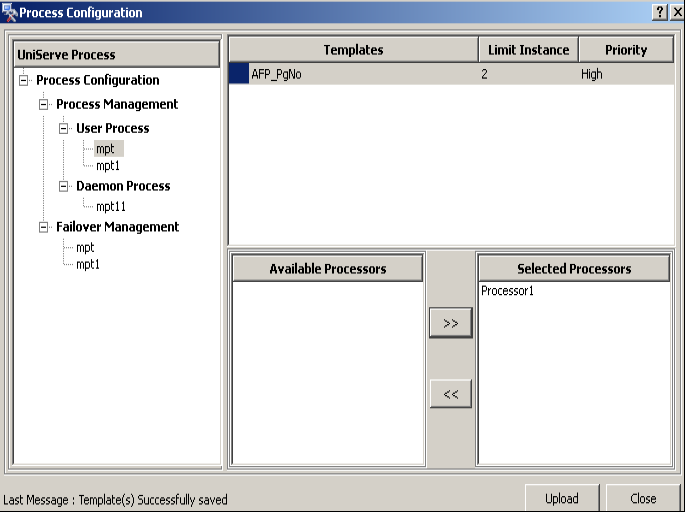Sort by the Templates column header
Screen dimensions: 685x512
(353, 50)
